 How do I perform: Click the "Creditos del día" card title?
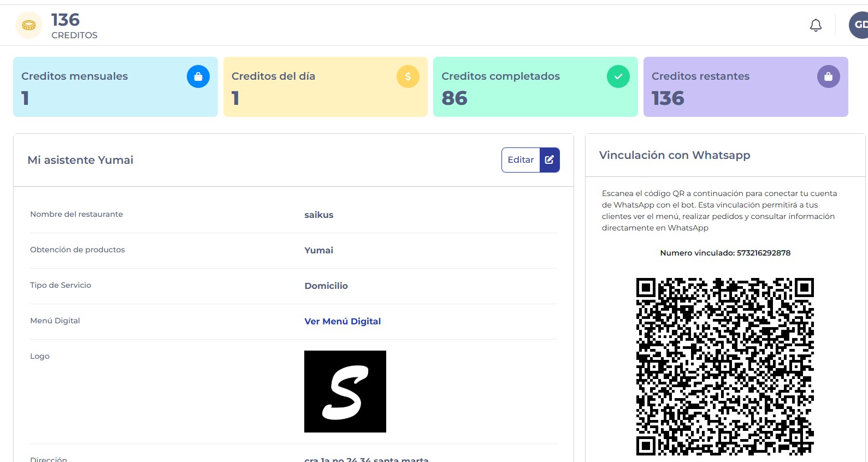[273, 76]
